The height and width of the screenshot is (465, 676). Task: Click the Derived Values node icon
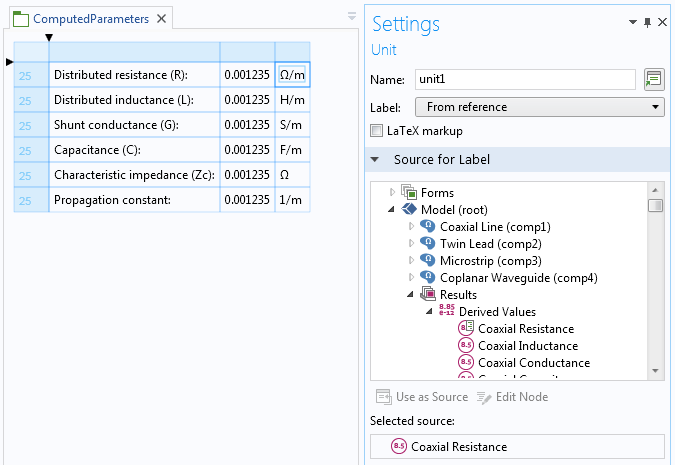tap(446, 312)
